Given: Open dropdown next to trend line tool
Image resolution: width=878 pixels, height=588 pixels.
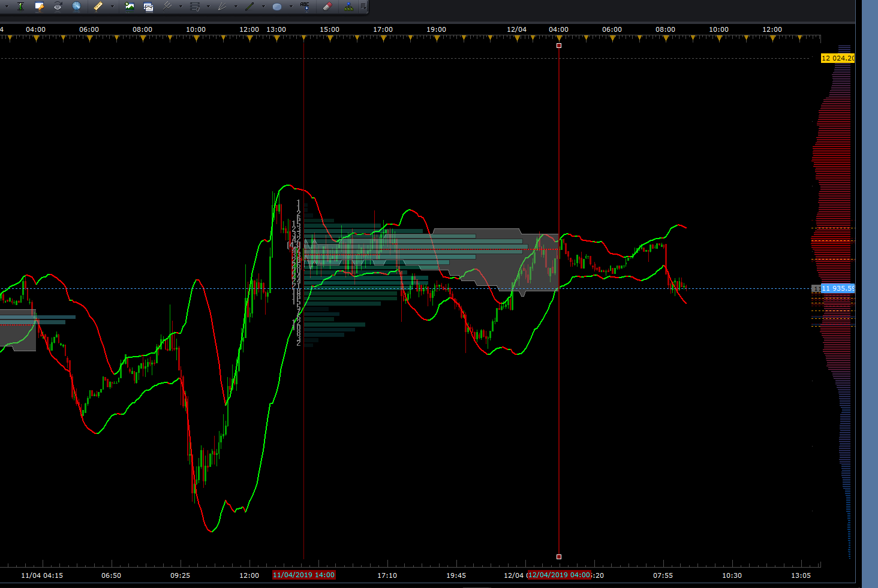Looking at the screenshot, I should coord(263,7).
